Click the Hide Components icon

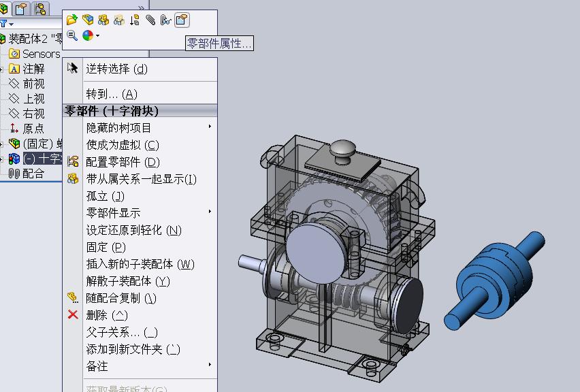click(x=103, y=19)
